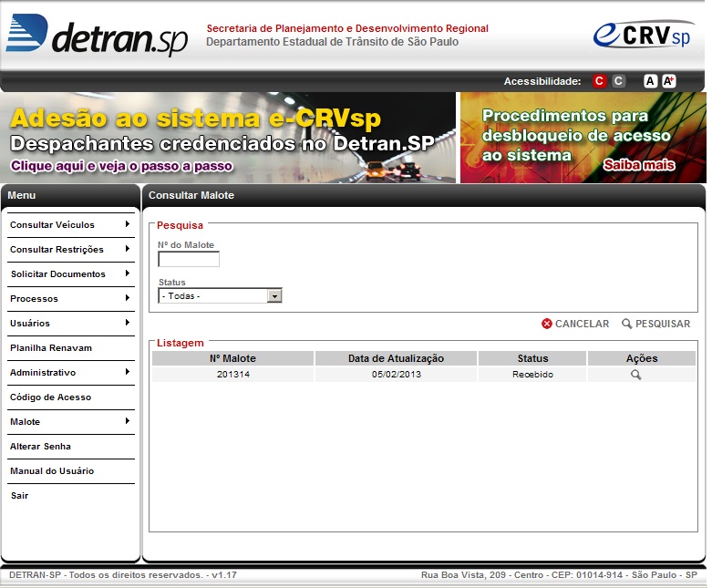This screenshot has width=712, height=588.
Task: Expand Processos submenu arrow
Action: [128, 298]
